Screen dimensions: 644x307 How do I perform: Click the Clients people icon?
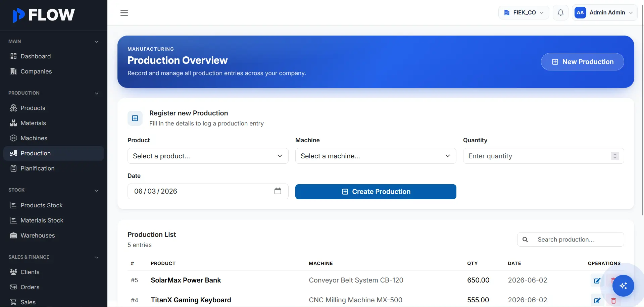tap(13, 272)
